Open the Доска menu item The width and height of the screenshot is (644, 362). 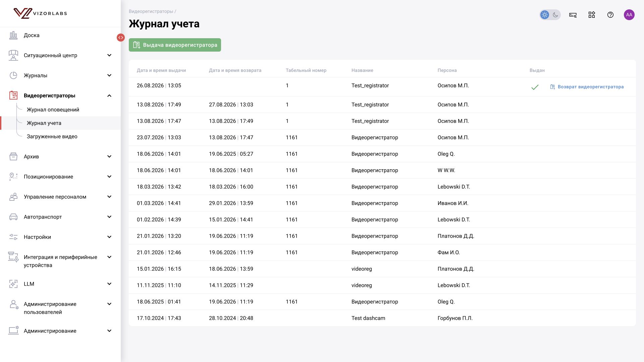click(32, 35)
